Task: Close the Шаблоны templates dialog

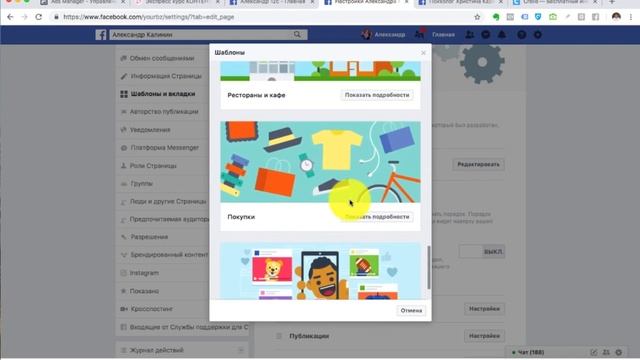Action: [x=423, y=53]
